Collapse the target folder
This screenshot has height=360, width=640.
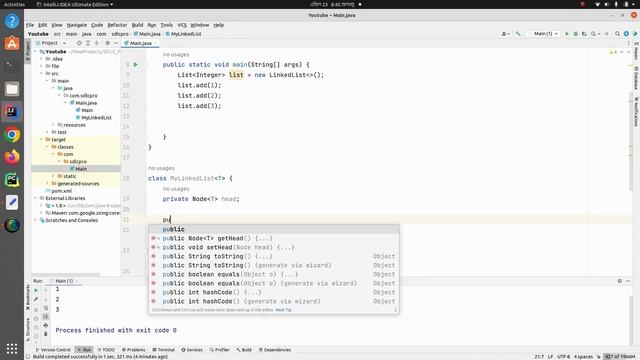coord(41,140)
